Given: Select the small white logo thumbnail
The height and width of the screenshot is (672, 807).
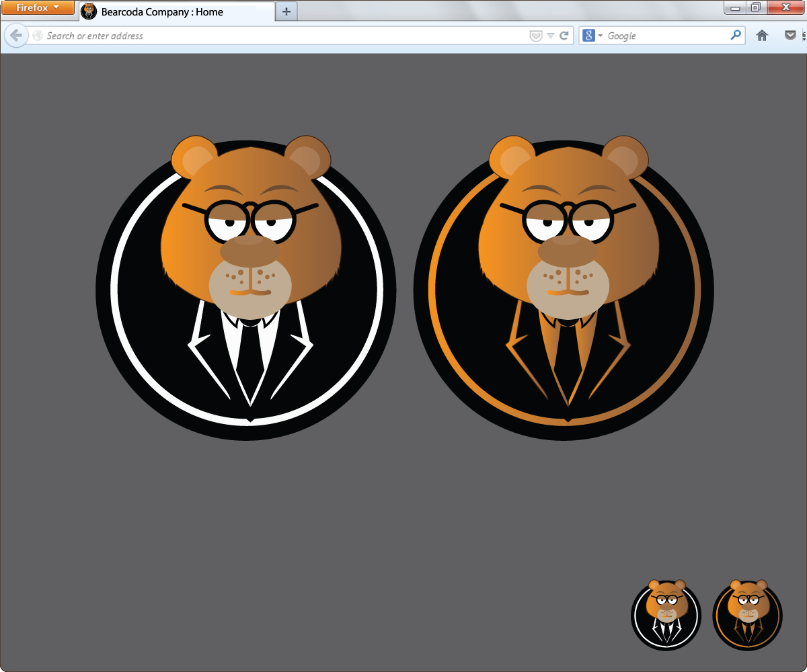Looking at the screenshot, I should click(x=665, y=614).
